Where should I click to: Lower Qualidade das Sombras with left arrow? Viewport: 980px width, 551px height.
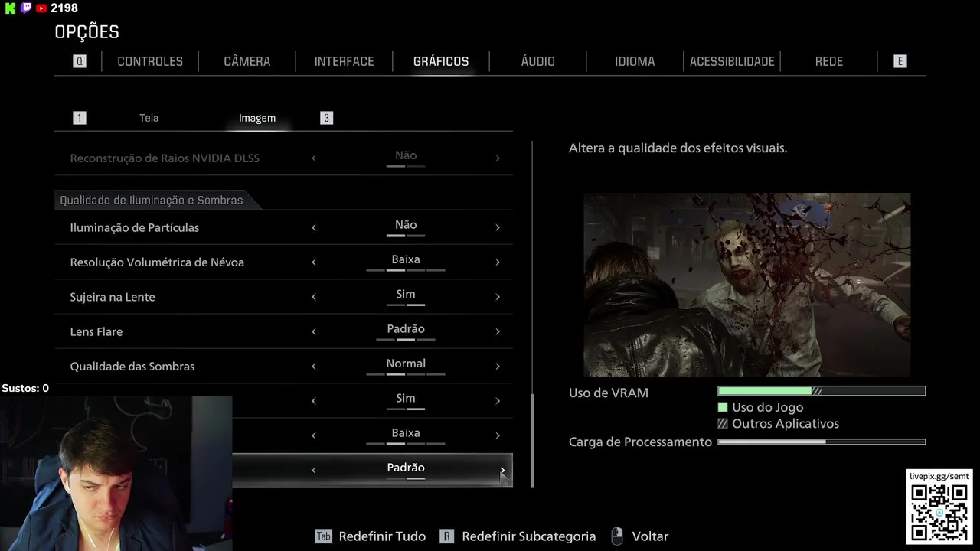[314, 366]
